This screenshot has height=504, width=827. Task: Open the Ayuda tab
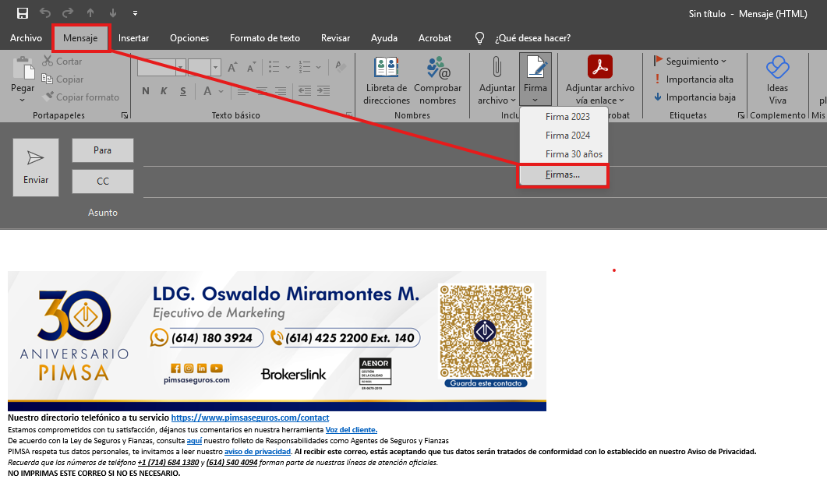(384, 38)
